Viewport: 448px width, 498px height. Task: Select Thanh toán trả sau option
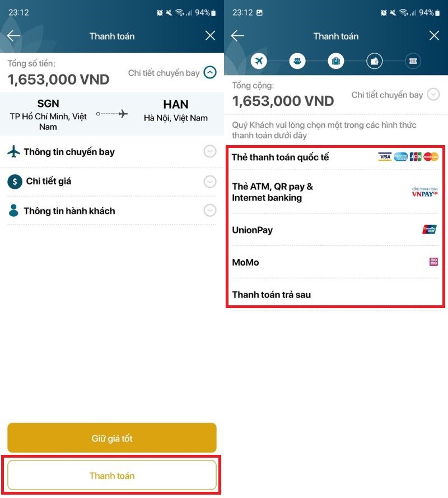click(x=335, y=295)
